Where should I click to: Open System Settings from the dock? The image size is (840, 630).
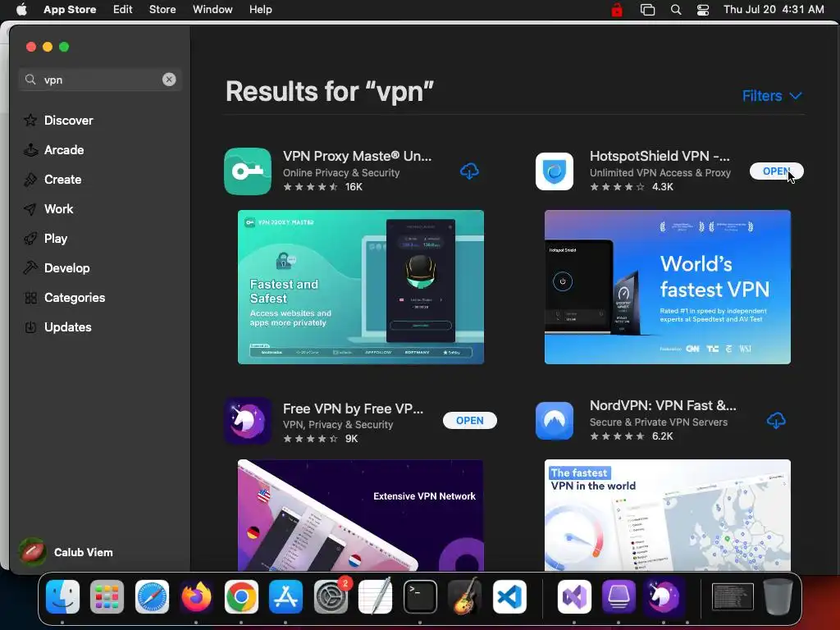(331, 597)
